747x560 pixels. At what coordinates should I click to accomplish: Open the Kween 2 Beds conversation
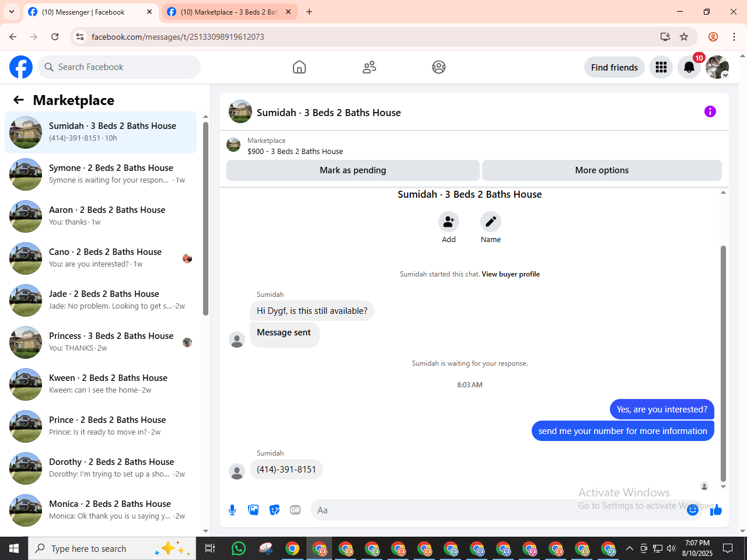pyautogui.click(x=100, y=384)
